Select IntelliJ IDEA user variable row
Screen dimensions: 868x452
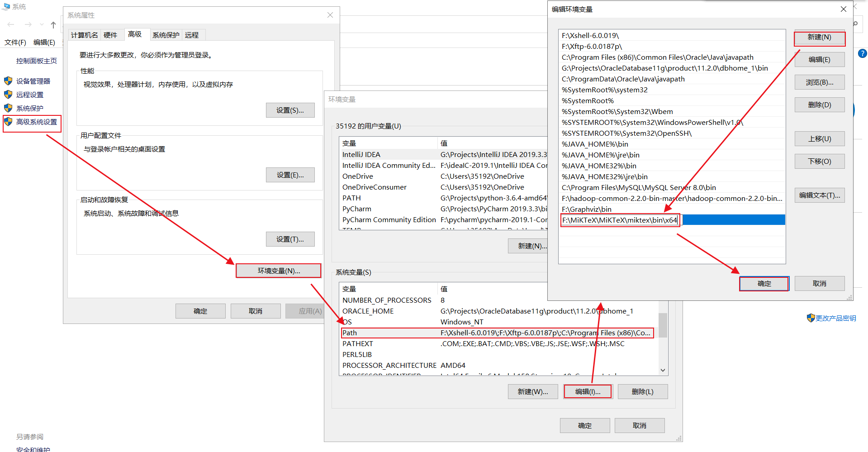pyautogui.click(x=444, y=154)
